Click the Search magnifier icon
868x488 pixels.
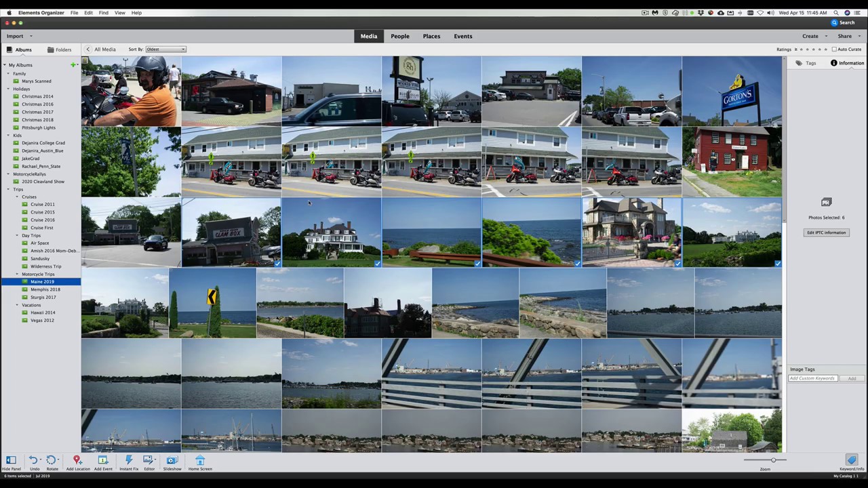834,22
